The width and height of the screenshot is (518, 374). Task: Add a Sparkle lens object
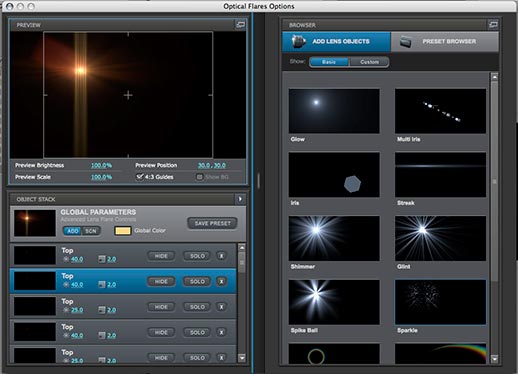click(440, 302)
